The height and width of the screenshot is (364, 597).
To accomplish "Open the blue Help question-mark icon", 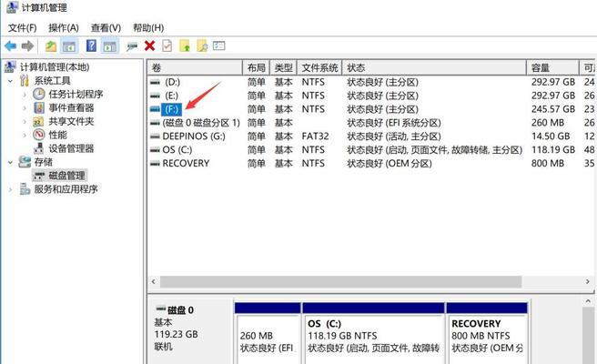I will click(x=91, y=45).
